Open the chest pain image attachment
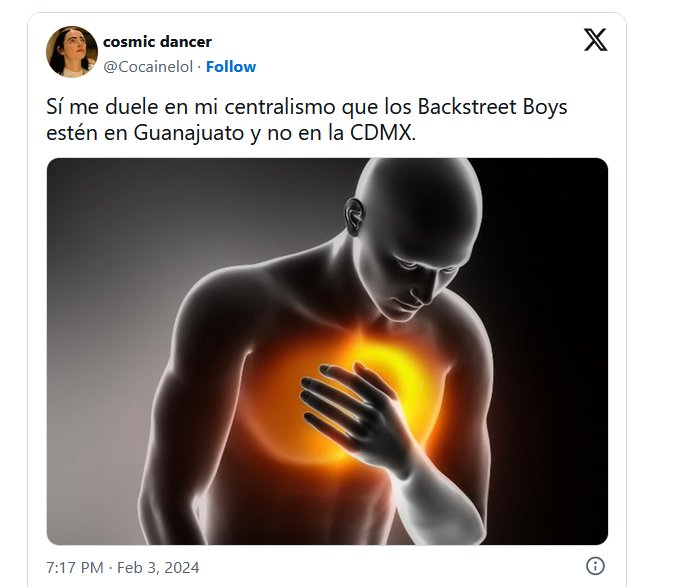 coord(327,351)
